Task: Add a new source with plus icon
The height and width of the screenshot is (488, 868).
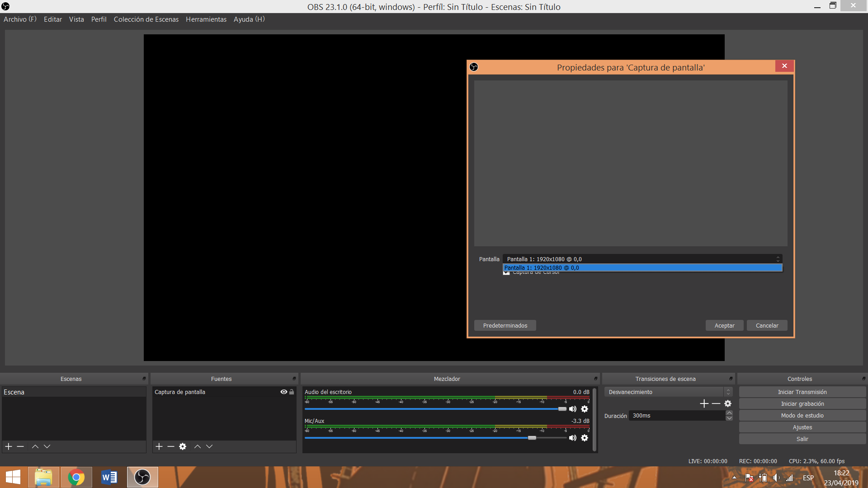Action: pyautogui.click(x=159, y=446)
